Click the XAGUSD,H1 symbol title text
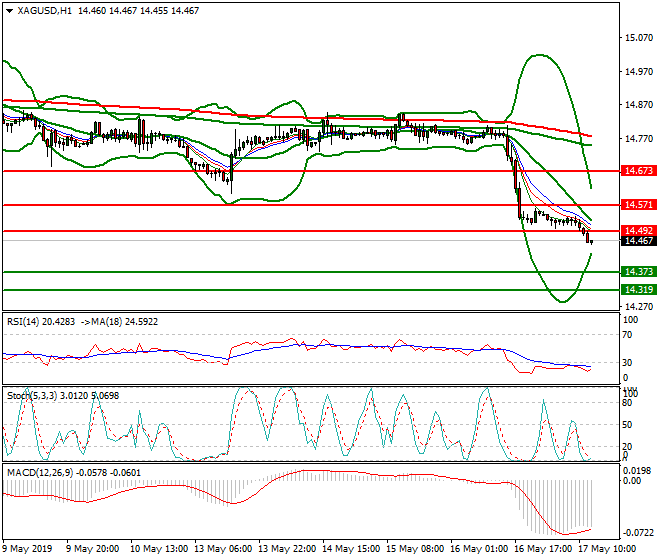 [45, 11]
